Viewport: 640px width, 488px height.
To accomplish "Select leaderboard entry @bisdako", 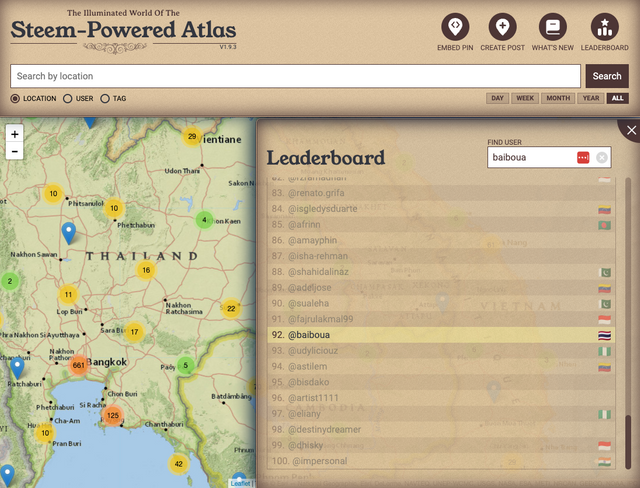I will tap(441, 382).
